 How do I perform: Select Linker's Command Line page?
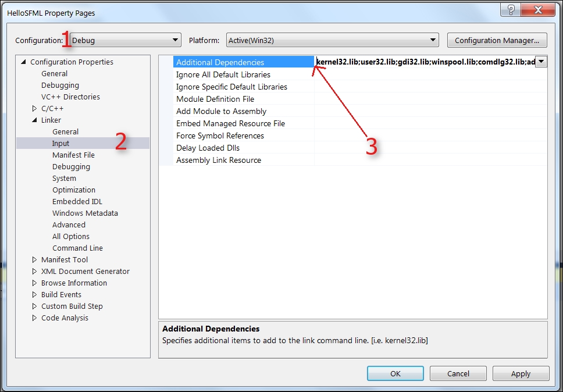tap(77, 248)
